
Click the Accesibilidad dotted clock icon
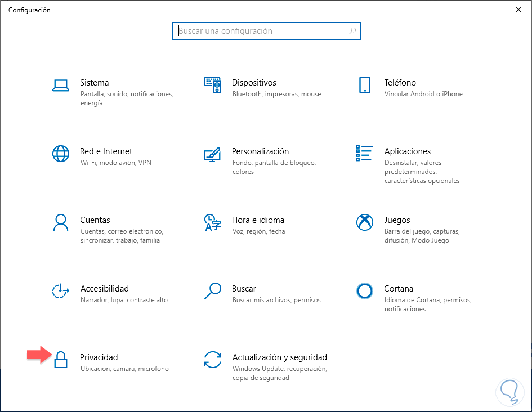tap(61, 291)
